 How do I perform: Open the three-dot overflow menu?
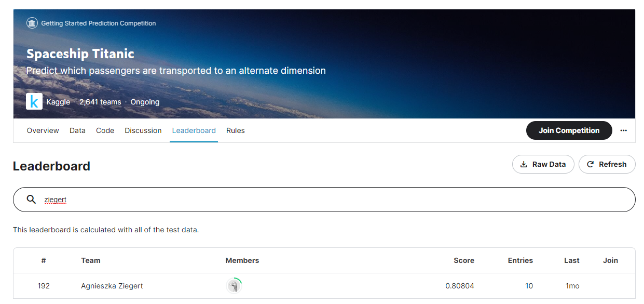624,130
